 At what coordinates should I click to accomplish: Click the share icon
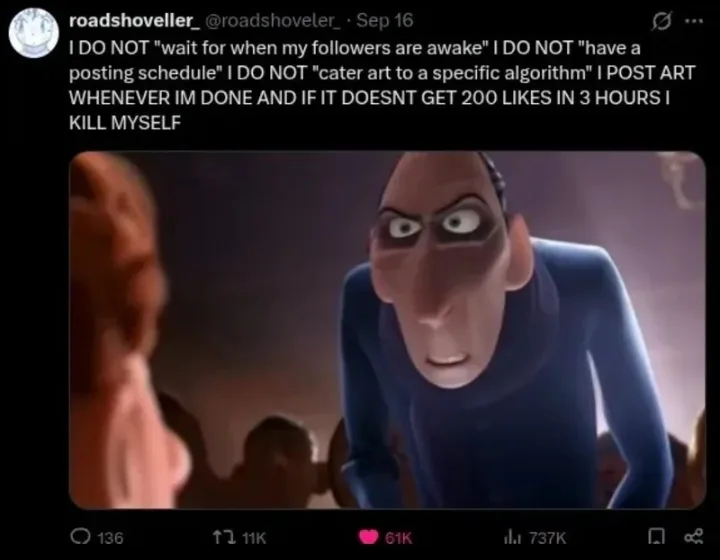click(693, 537)
